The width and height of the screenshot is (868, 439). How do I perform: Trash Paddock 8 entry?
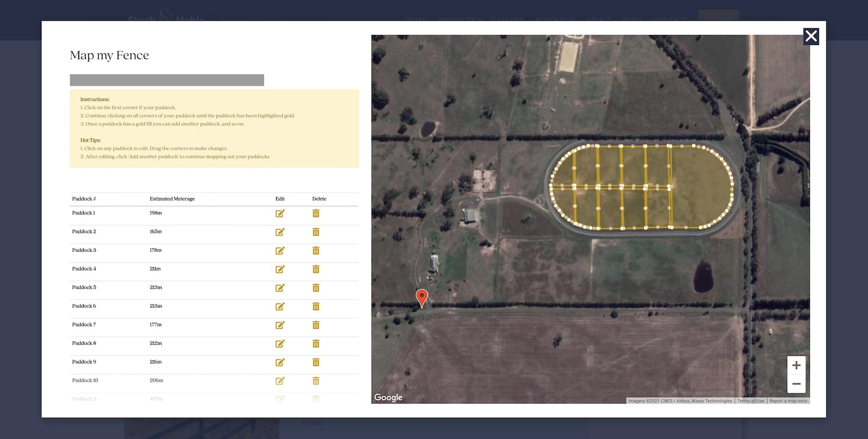pyautogui.click(x=316, y=343)
